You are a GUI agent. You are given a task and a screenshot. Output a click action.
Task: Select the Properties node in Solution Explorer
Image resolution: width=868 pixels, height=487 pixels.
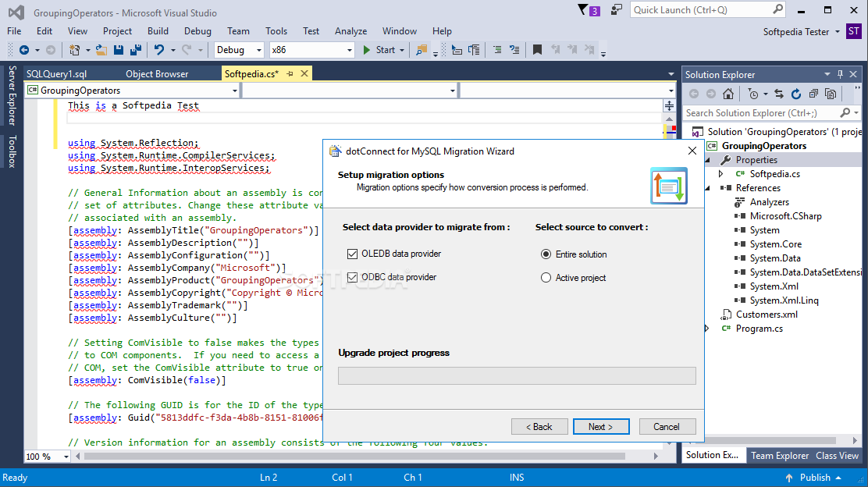point(756,160)
